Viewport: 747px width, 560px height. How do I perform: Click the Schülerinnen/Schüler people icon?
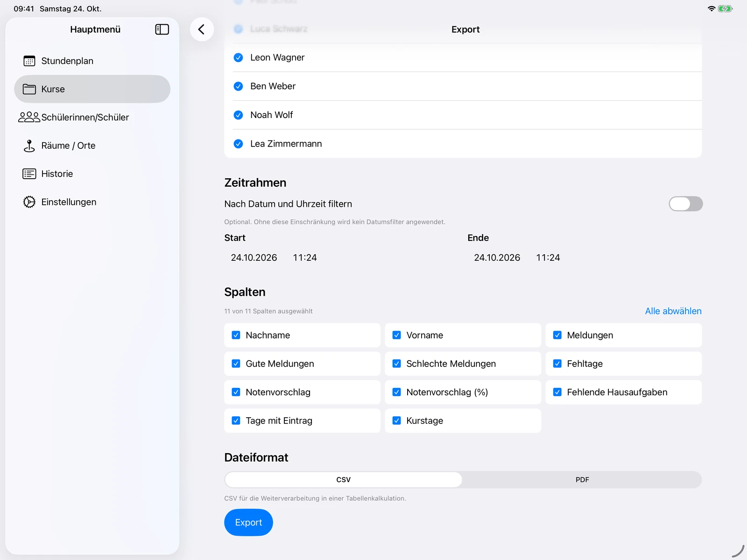[x=29, y=117]
